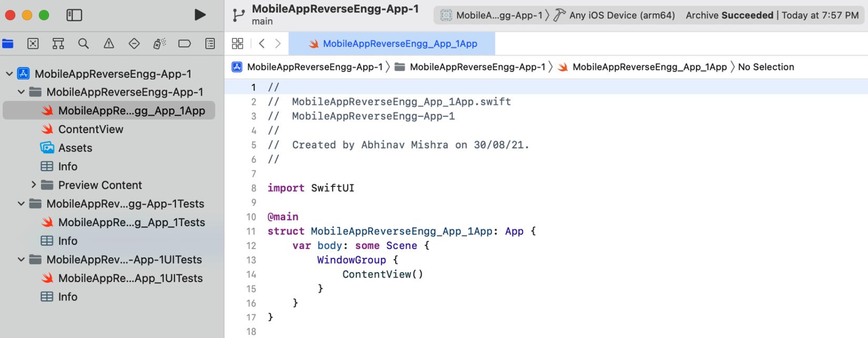This screenshot has width=868, height=338.
Task: Click the Assets catalog icon
Action: [47, 147]
